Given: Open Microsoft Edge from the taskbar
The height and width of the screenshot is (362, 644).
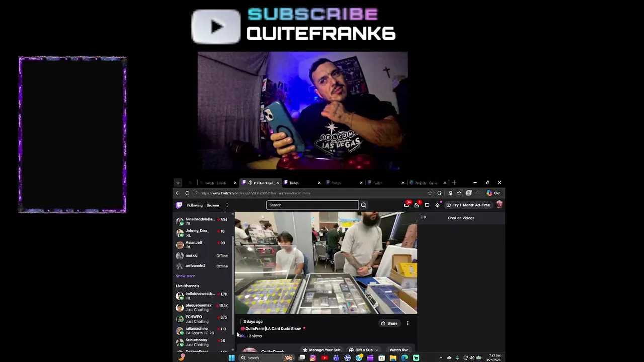Looking at the screenshot, I should [x=405, y=358].
